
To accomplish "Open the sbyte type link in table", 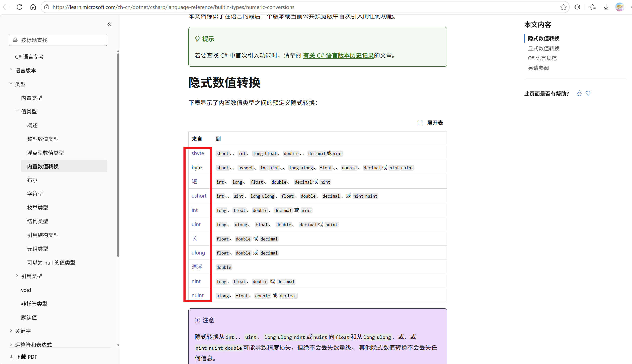I will (x=198, y=153).
